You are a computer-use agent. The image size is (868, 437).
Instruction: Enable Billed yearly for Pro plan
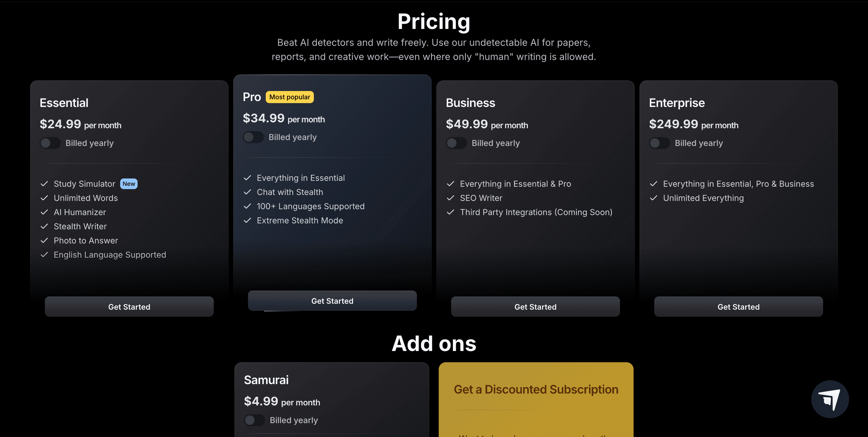[253, 137]
